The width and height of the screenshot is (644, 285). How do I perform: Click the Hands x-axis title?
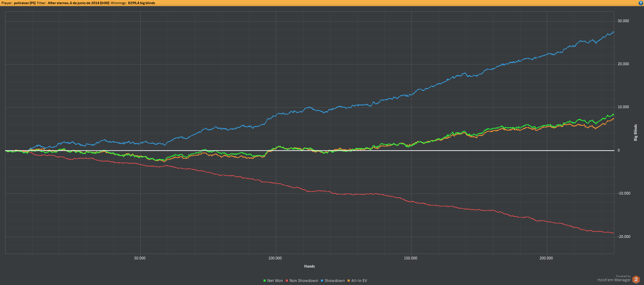[x=309, y=266]
